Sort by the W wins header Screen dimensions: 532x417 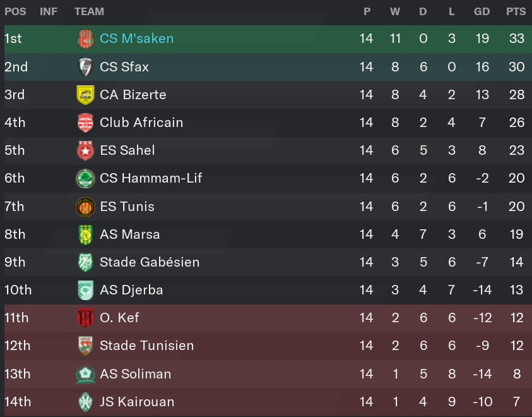[395, 11]
